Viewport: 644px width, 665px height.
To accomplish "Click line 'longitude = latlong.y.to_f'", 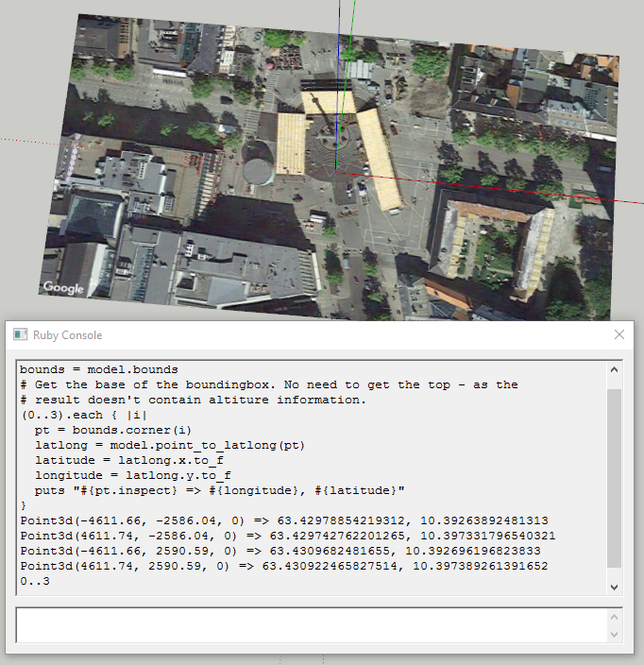I will pyautogui.click(x=133, y=475).
